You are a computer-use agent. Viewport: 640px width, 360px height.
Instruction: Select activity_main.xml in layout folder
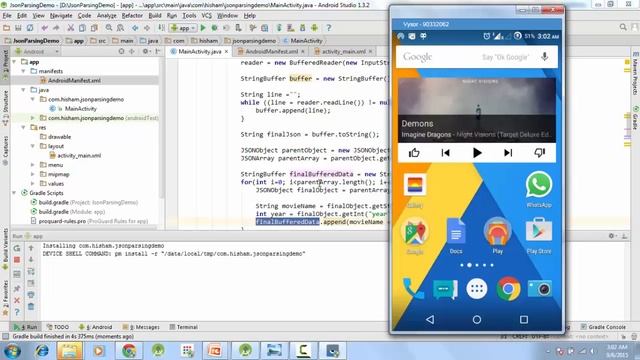(79, 156)
